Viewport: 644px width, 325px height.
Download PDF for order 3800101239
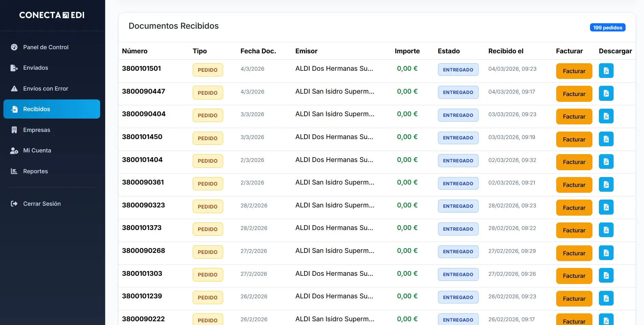606,298
